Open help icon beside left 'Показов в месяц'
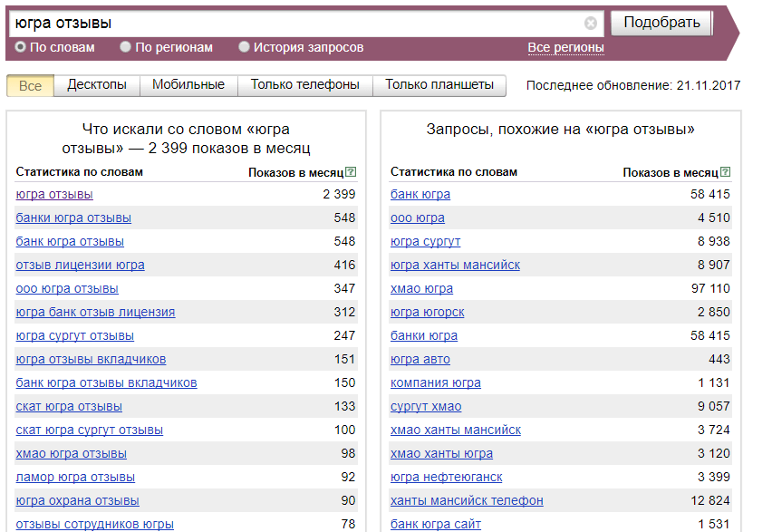Screen dimensions: 772x532 pos(351,172)
